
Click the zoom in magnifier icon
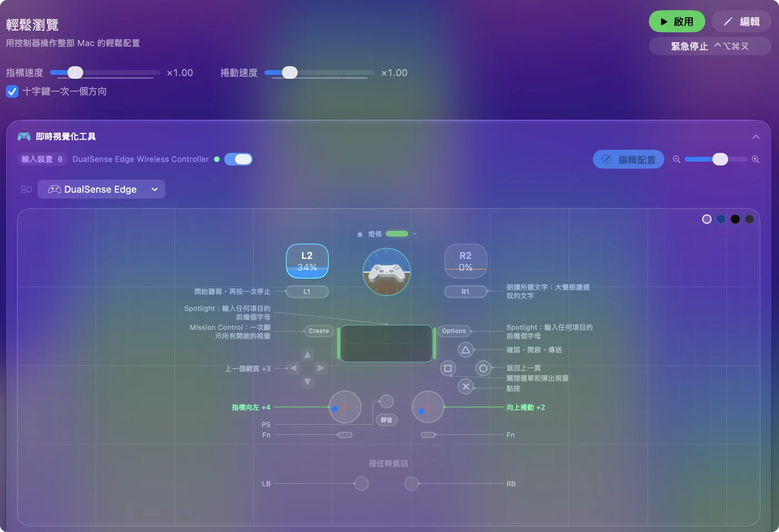[x=756, y=159]
